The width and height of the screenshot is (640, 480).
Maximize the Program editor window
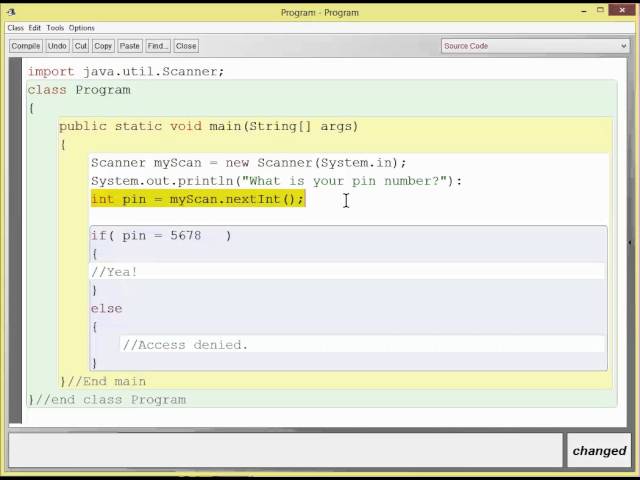[600, 10]
